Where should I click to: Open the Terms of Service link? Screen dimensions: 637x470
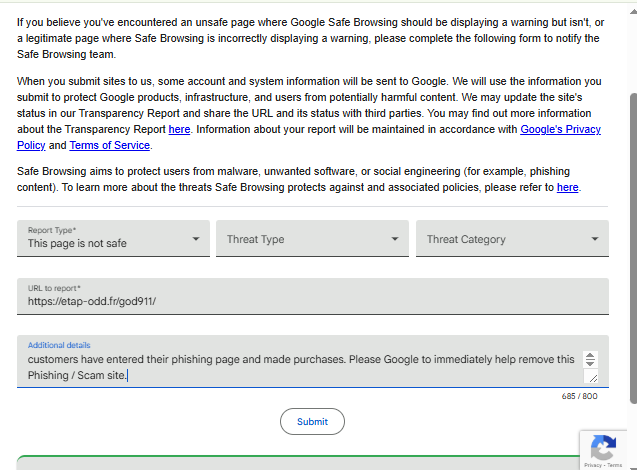point(110,145)
